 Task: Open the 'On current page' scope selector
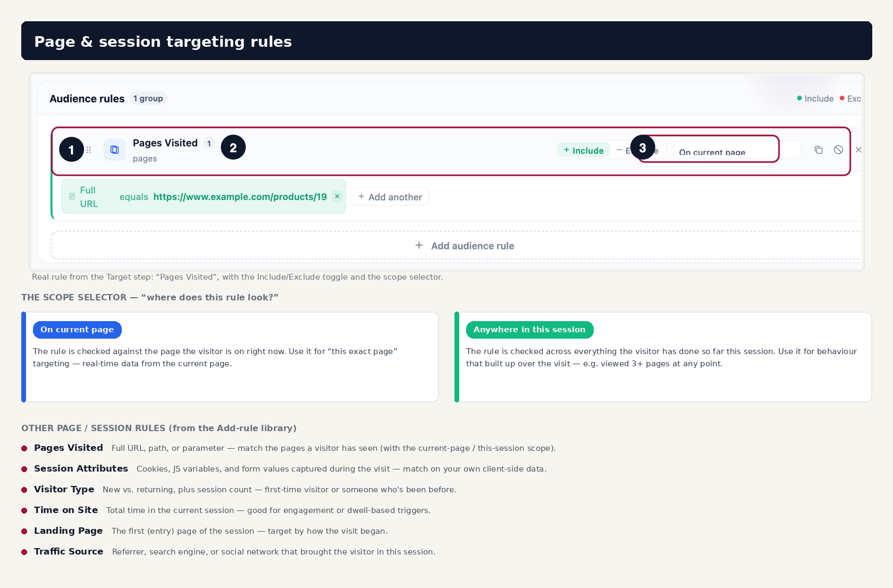[737, 150]
